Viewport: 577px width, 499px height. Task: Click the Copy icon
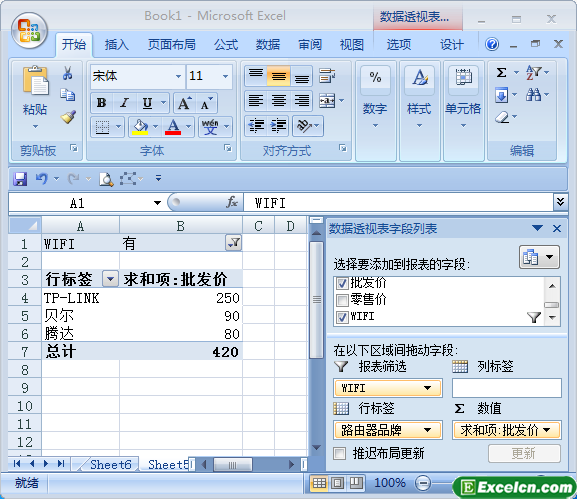point(68,95)
